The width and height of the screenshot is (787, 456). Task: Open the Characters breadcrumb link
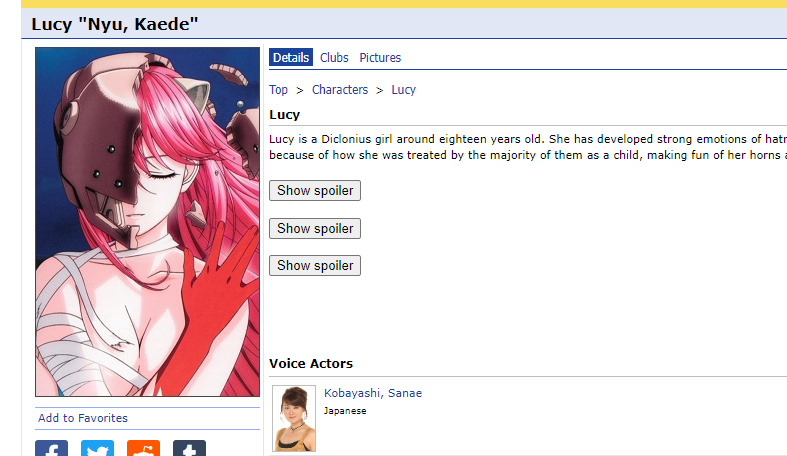click(340, 90)
